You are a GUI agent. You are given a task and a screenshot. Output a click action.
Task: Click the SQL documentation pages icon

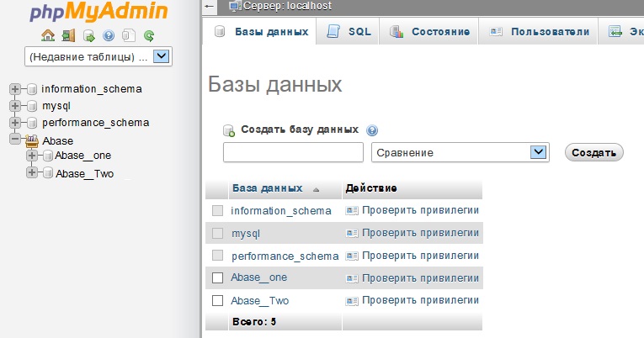coord(128,35)
